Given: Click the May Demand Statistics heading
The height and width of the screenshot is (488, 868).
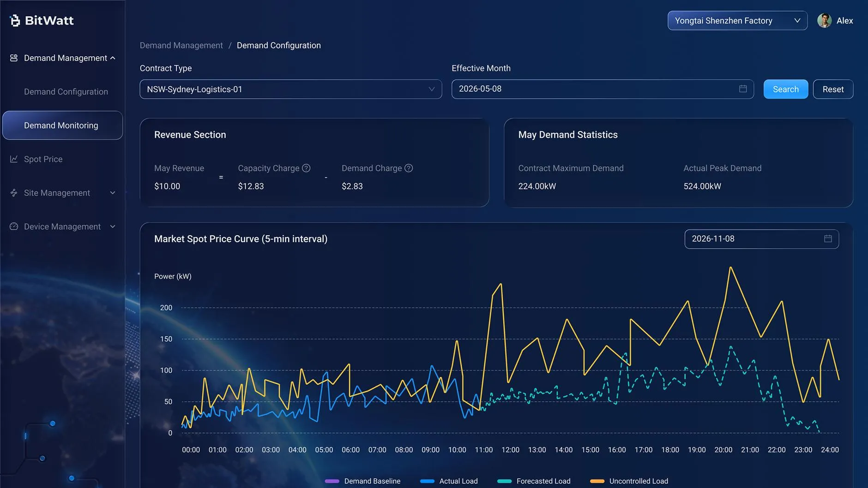Looking at the screenshot, I should [568, 135].
